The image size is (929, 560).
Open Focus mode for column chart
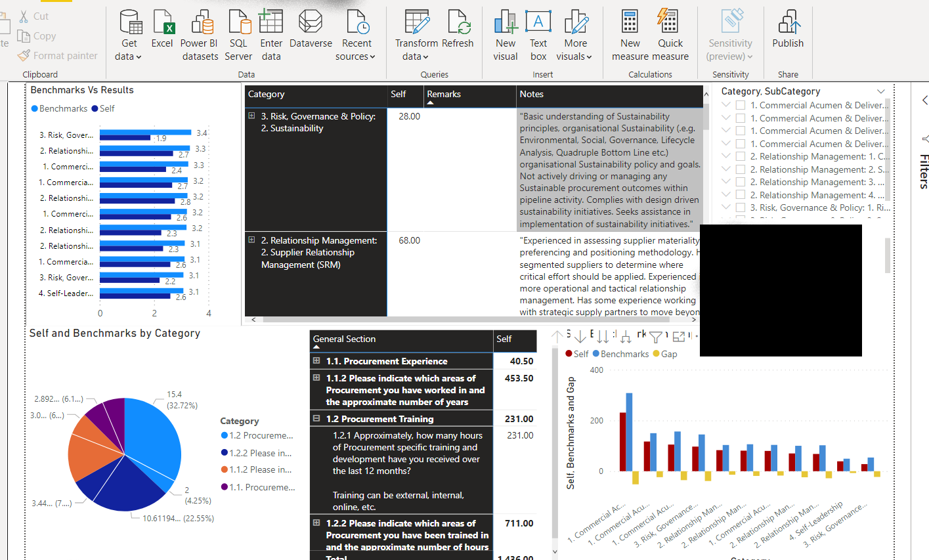click(679, 337)
